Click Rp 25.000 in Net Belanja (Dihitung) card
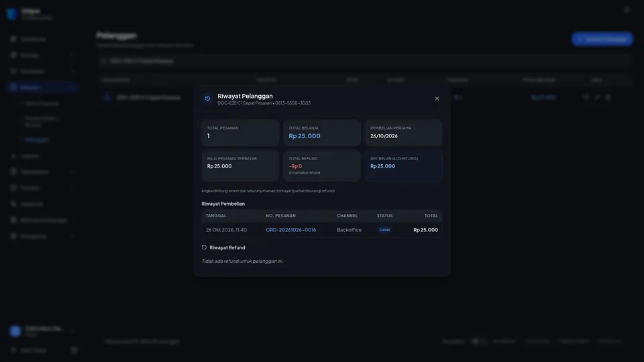Image resolution: width=644 pixels, height=362 pixels. [x=382, y=166]
